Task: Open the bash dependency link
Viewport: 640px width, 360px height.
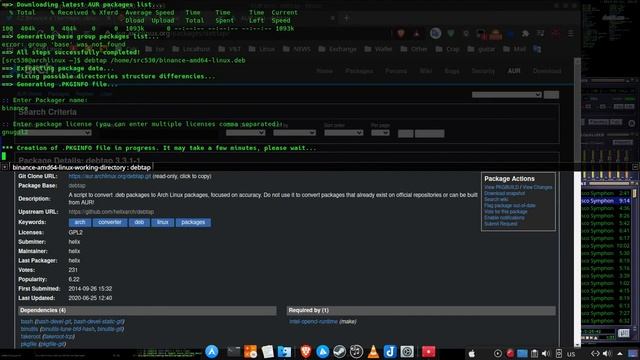Action: (x=27, y=322)
